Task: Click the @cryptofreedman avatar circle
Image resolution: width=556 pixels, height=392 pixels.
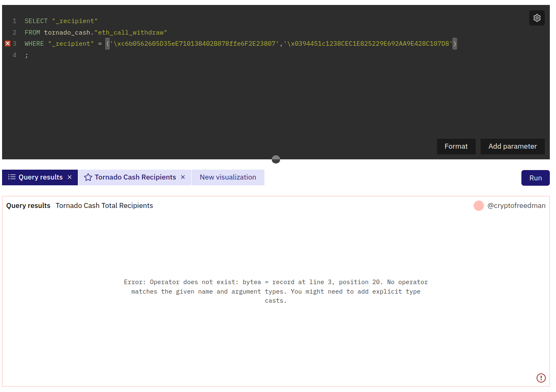Action: (479, 205)
